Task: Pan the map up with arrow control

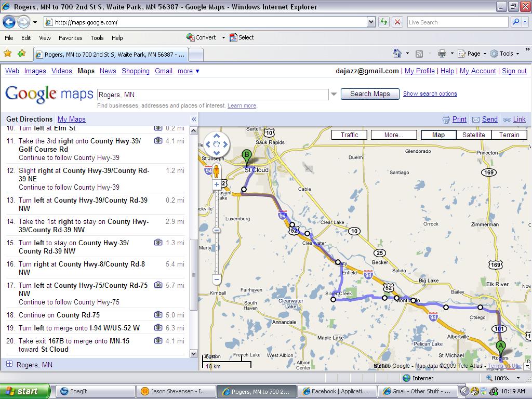Action: coord(217,137)
